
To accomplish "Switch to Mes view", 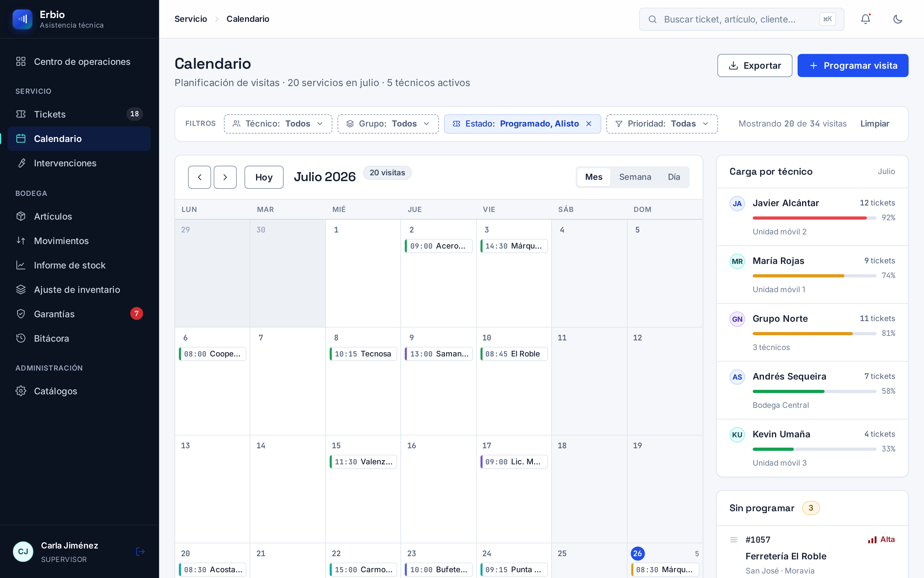I will [593, 177].
